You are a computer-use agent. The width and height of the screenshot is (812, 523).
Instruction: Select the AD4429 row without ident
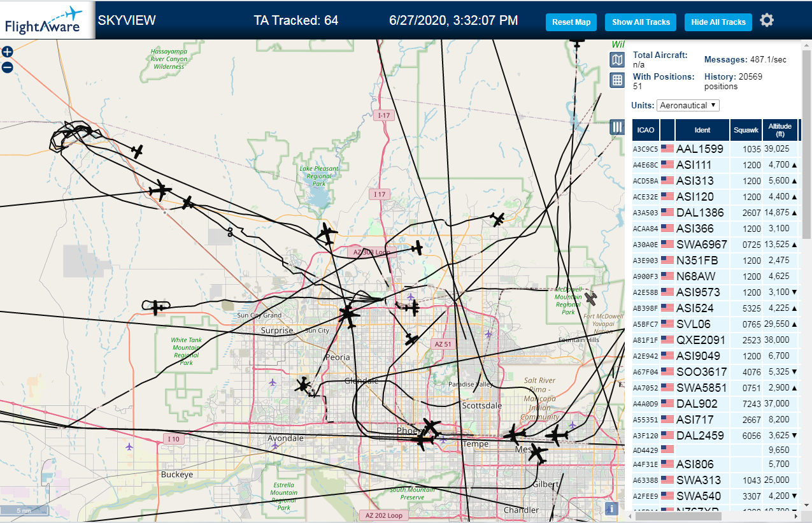click(716, 450)
